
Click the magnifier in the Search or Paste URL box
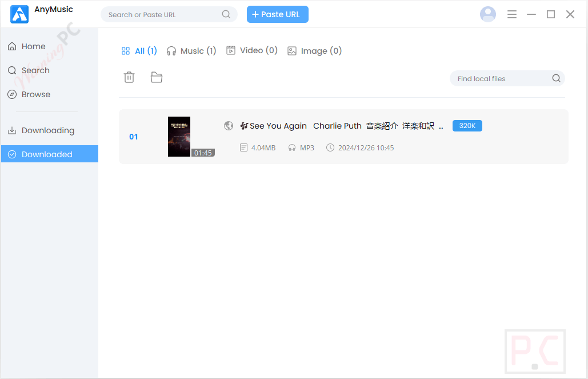coord(226,14)
